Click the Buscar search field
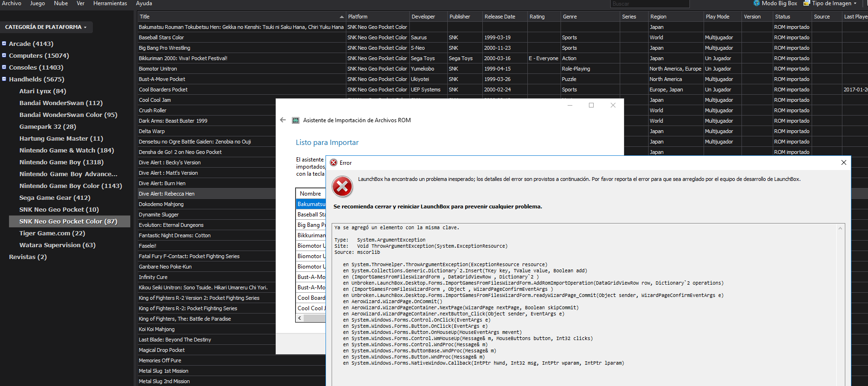Image resolution: width=868 pixels, height=386 pixels. pos(650,4)
